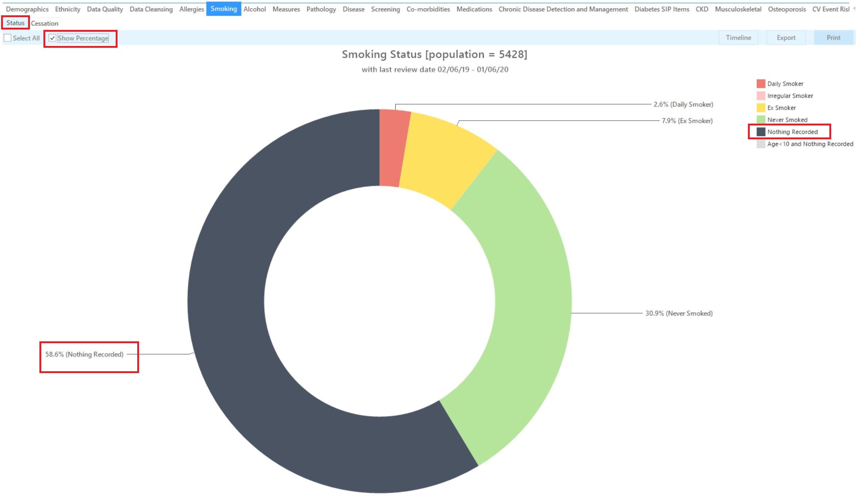Click the Daily Smoker legend swatch
Screen dimensions: 856x504
761,84
